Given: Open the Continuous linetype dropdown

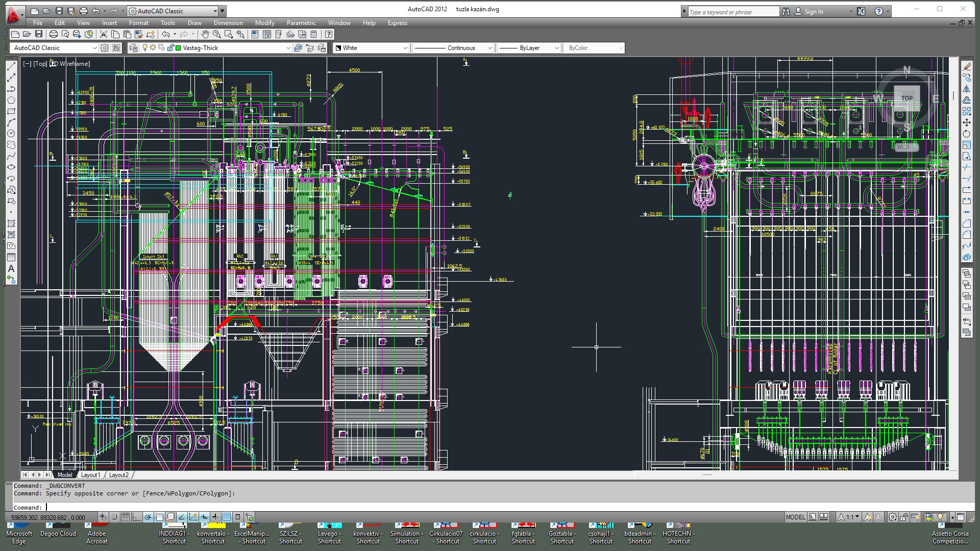Looking at the screenshot, I should pyautogui.click(x=489, y=48).
